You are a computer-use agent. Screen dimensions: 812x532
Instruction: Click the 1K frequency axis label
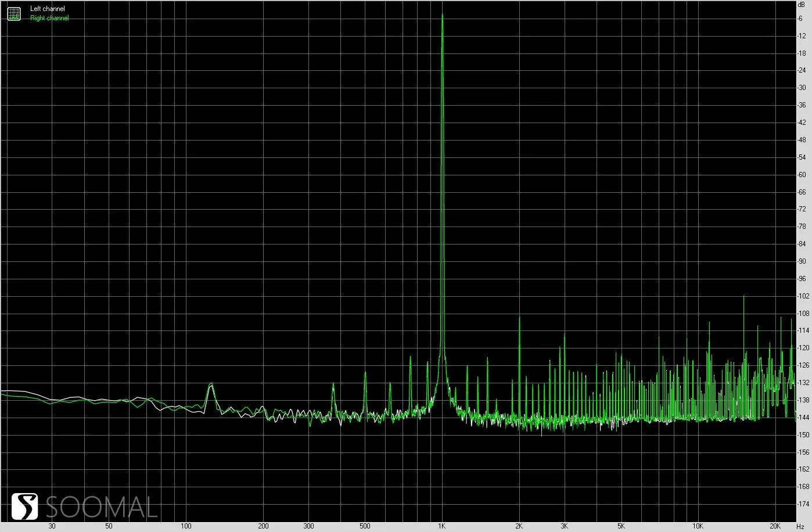(x=441, y=526)
